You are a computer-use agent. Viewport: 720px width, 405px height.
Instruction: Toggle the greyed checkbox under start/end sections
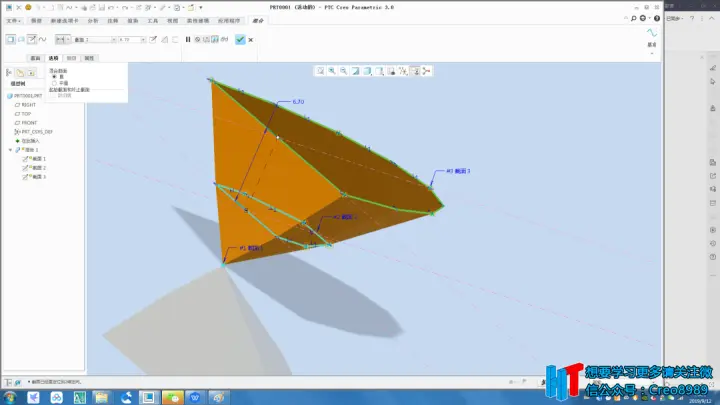[x=54, y=96]
